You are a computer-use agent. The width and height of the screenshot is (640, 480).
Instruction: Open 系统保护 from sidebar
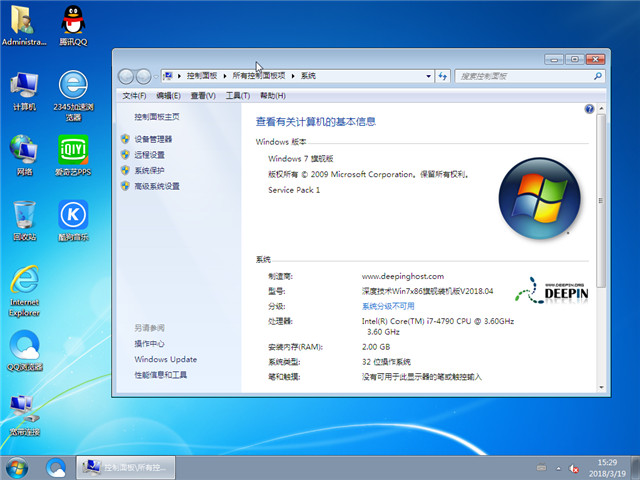(149, 170)
